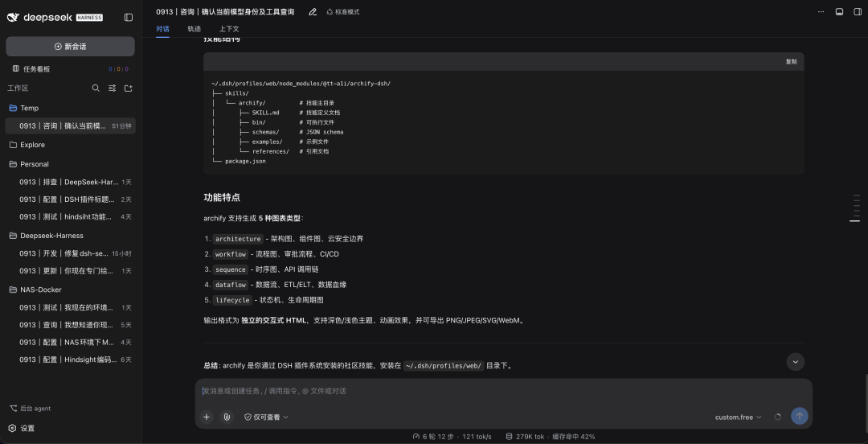
Task: Click the lifecycle code label
Action: [x=232, y=300]
